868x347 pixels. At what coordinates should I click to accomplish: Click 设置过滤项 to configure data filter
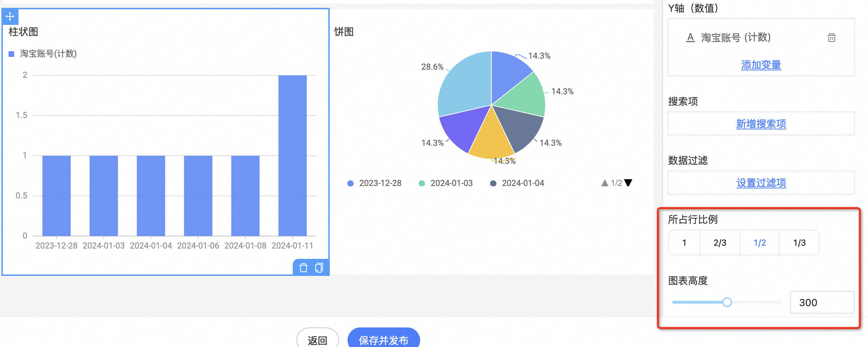(x=761, y=183)
